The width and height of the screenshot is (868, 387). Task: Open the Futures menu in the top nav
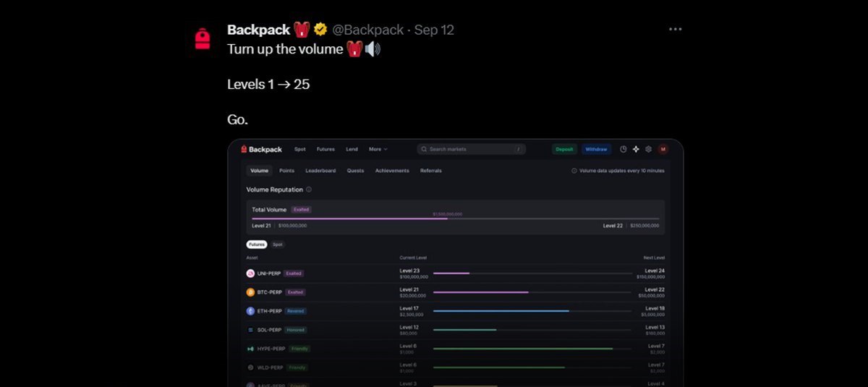point(325,149)
